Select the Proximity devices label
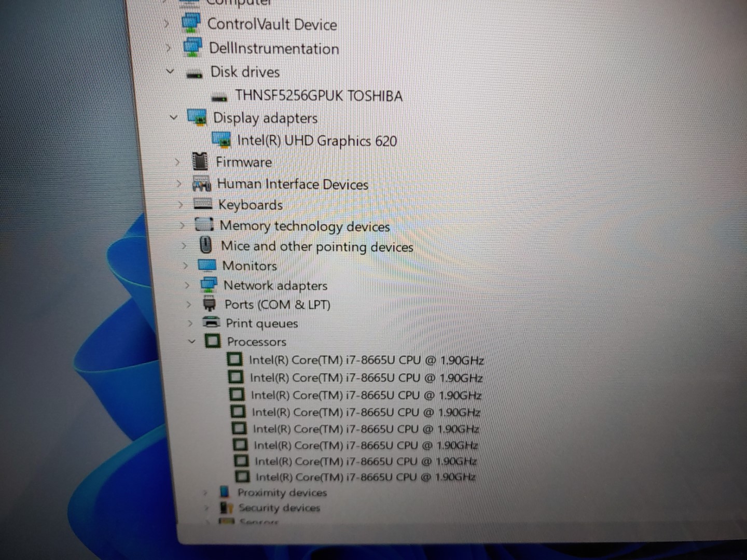Image resolution: width=747 pixels, height=560 pixels. 282,492
